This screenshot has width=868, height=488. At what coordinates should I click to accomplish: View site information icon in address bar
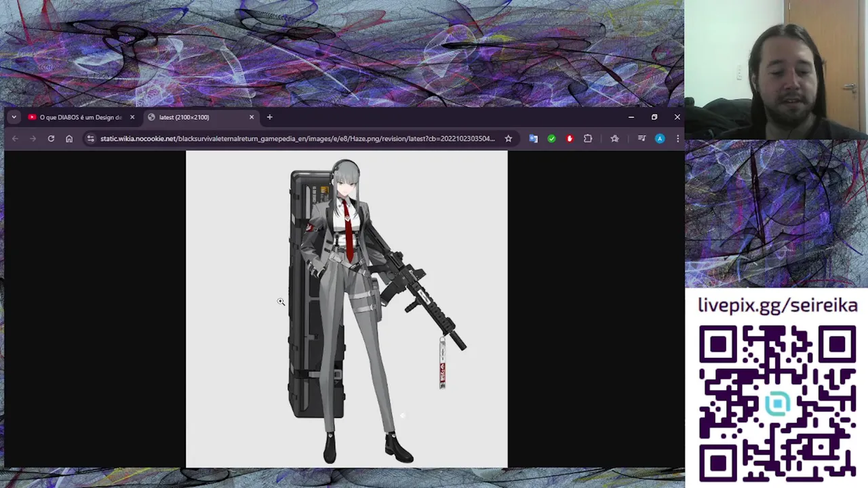91,138
